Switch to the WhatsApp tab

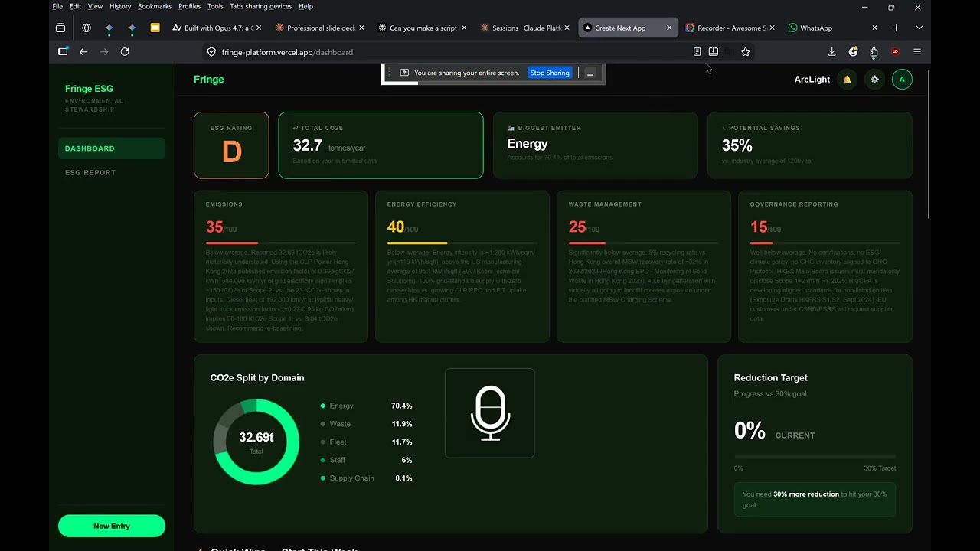(x=834, y=28)
